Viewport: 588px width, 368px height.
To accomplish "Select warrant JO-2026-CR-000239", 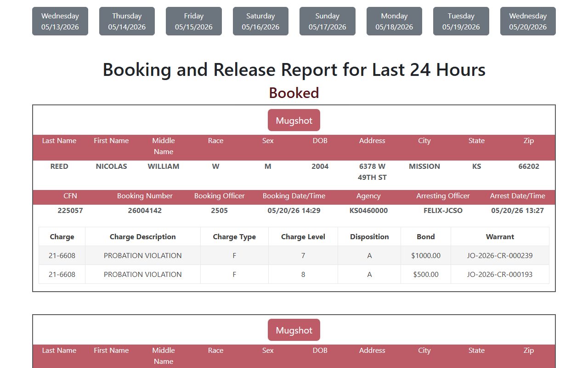I will pos(500,256).
